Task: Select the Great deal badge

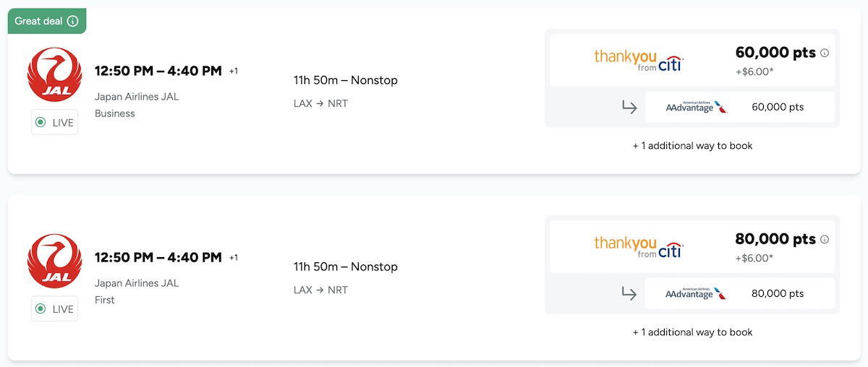Action: point(40,21)
